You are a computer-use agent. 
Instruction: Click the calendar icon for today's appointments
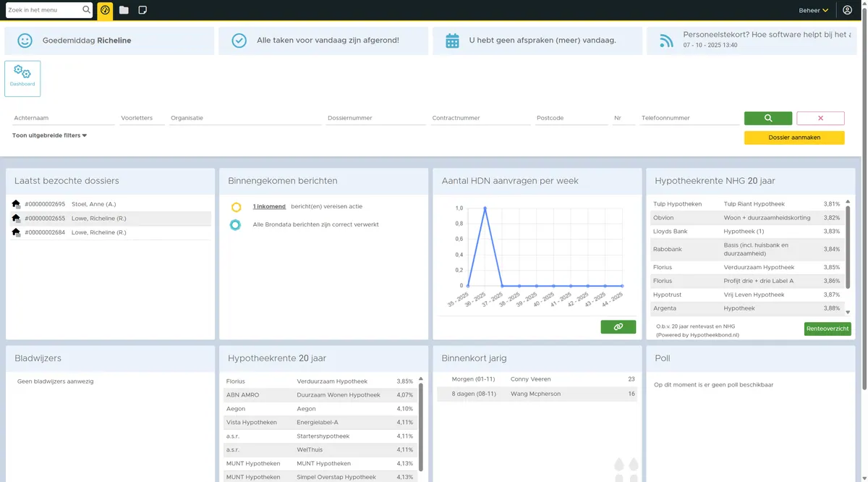pyautogui.click(x=452, y=41)
